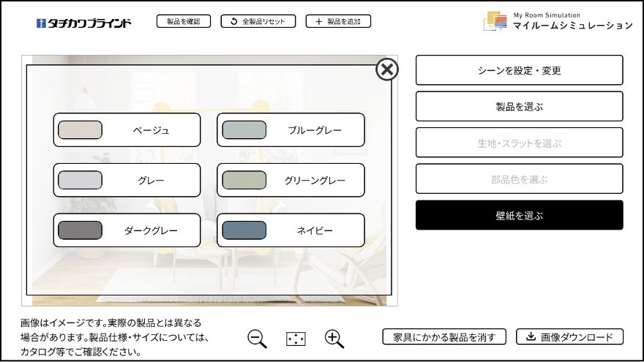Click the My Room Simulation logo icon
Image resolution: width=644 pixels, height=362 pixels.
(x=495, y=21)
